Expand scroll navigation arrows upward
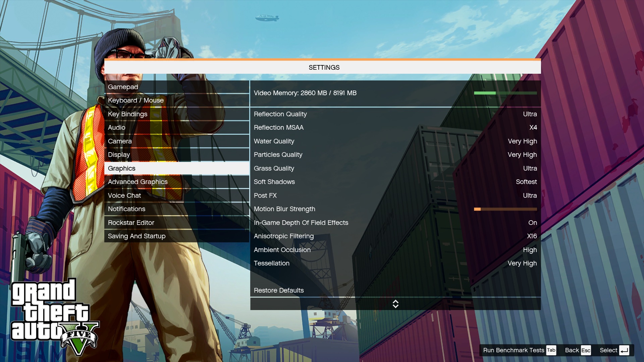644x362 pixels. coord(395,301)
